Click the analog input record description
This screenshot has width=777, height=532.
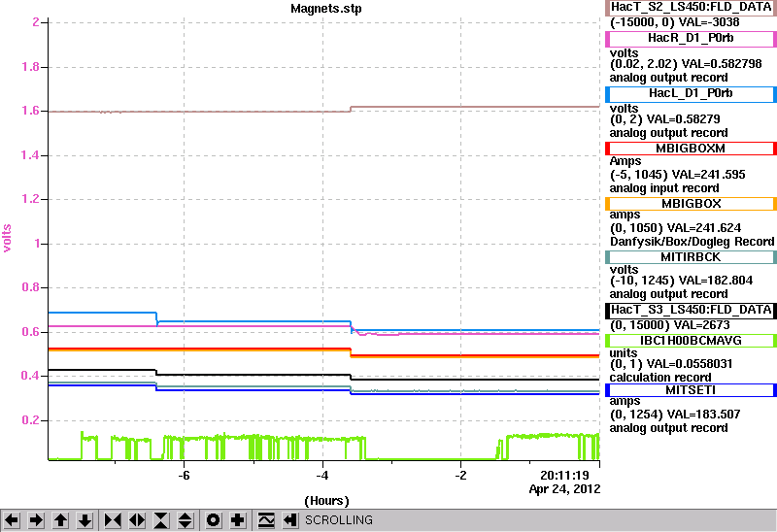[664, 188]
